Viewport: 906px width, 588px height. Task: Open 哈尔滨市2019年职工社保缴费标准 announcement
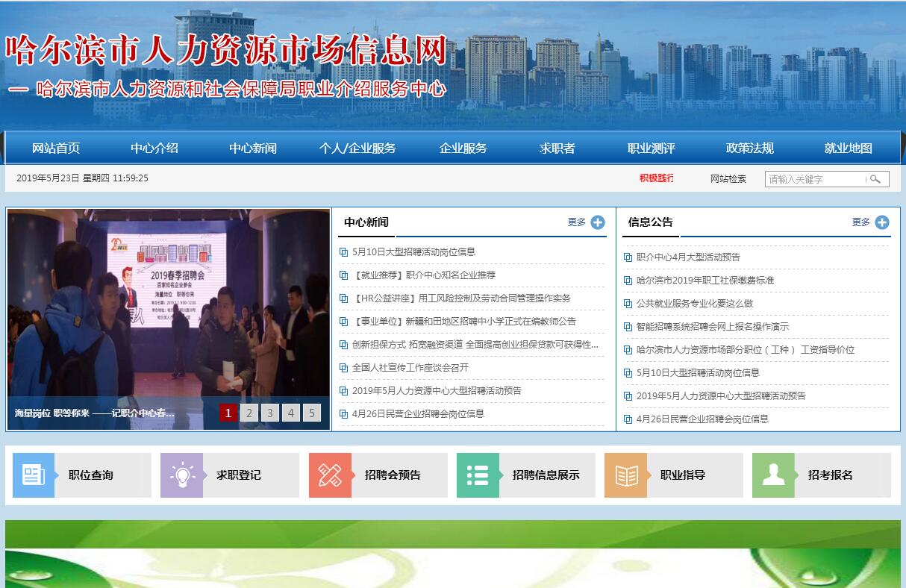705,281
